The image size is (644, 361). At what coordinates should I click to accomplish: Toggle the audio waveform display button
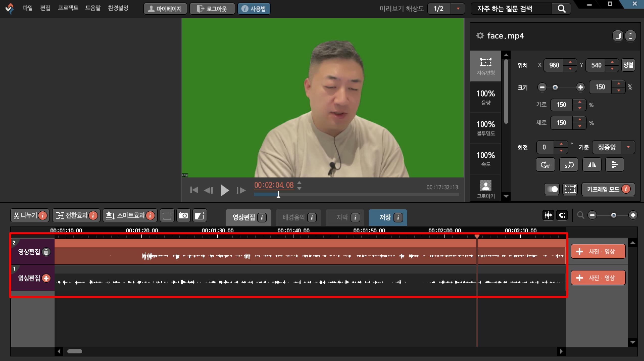[548, 215]
